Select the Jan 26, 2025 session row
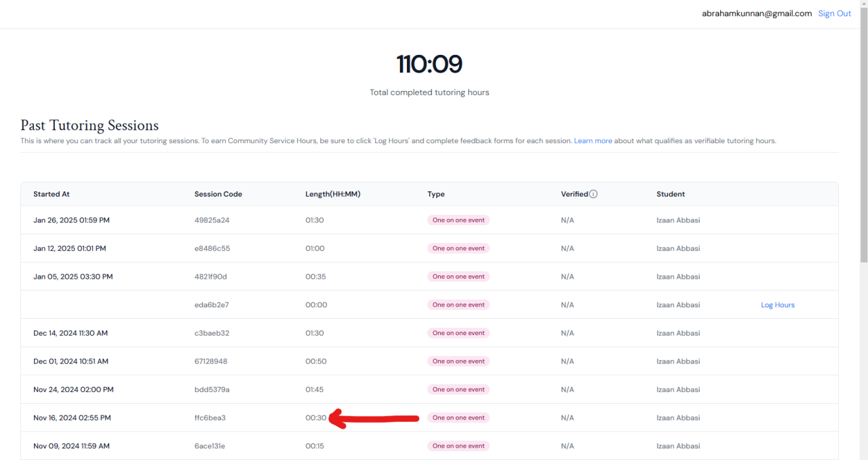The height and width of the screenshot is (460, 868). click(x=71, y=221)
